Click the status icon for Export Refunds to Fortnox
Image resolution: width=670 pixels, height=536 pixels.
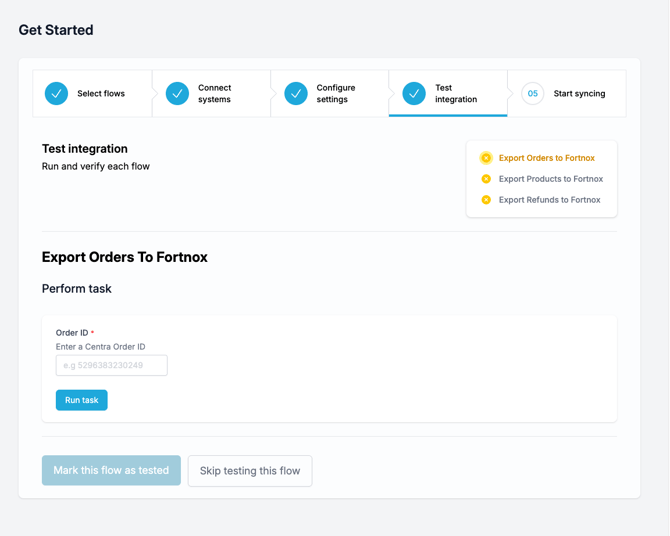click(x=486, y=200)
